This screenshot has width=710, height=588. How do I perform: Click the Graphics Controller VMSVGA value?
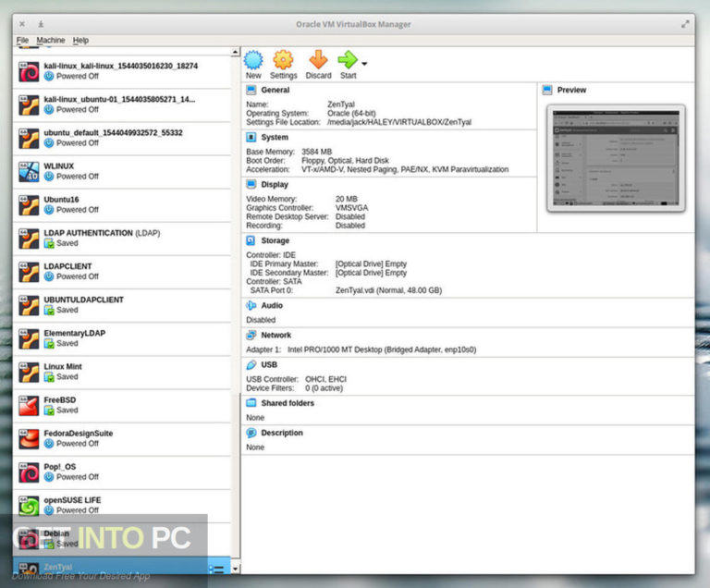pyautogui.click(x=352, y=208)
